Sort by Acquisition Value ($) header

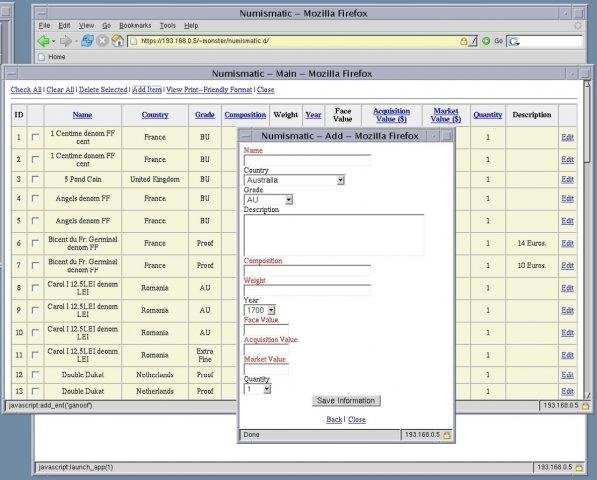coord(391,115)
